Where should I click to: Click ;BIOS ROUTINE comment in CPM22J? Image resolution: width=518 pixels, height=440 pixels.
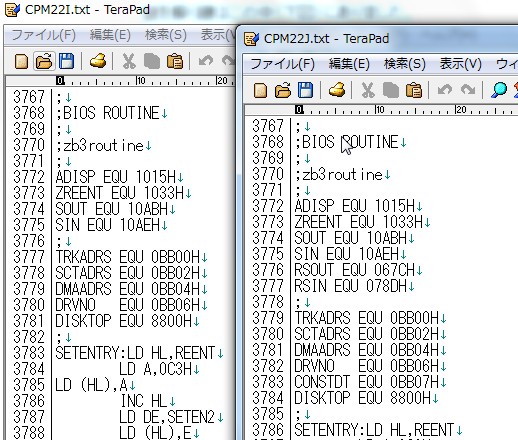347,142
